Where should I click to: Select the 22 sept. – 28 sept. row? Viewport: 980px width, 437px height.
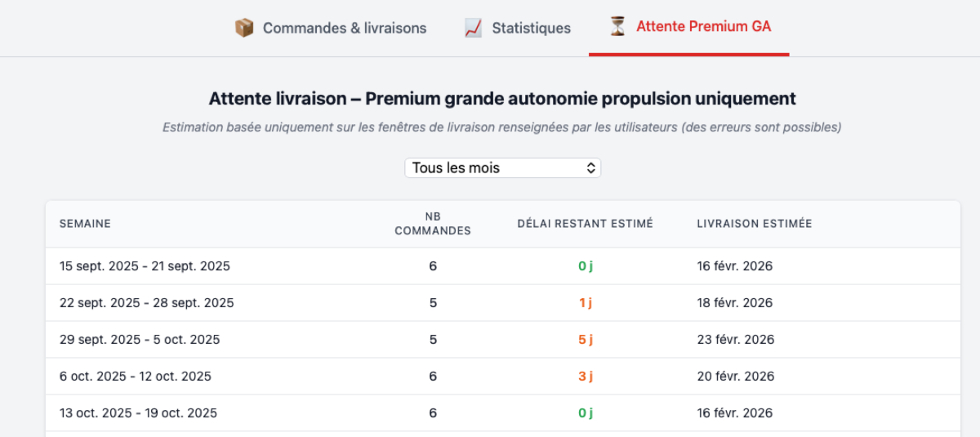click(147, 303)
